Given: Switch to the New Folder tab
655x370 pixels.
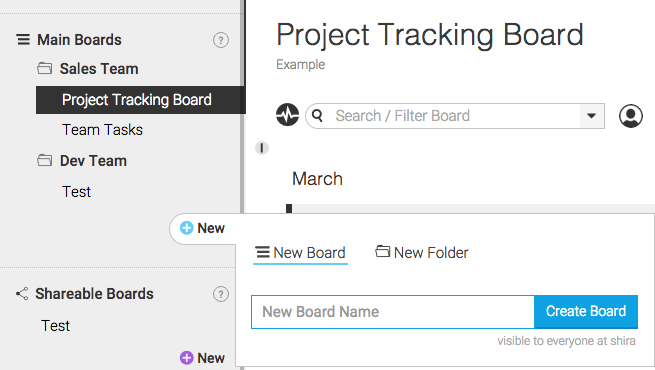Looking at the screenshot, I should [x=422, y=253].
